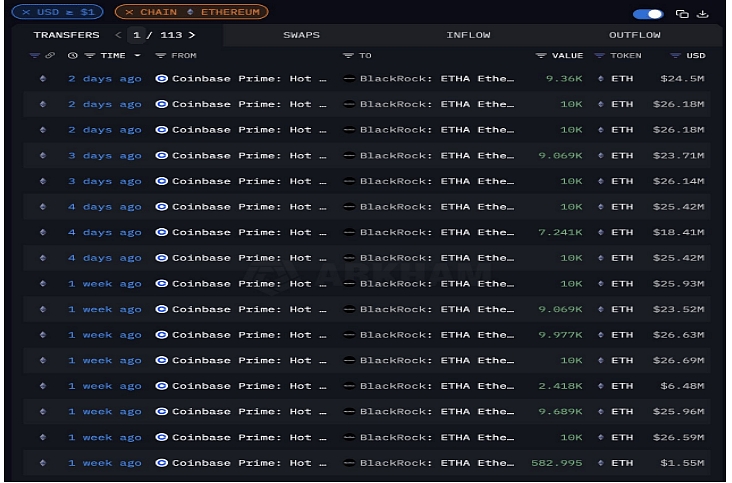
Task: Remove the Chain Ethereum filter chip
Action: tap(129, 12)
